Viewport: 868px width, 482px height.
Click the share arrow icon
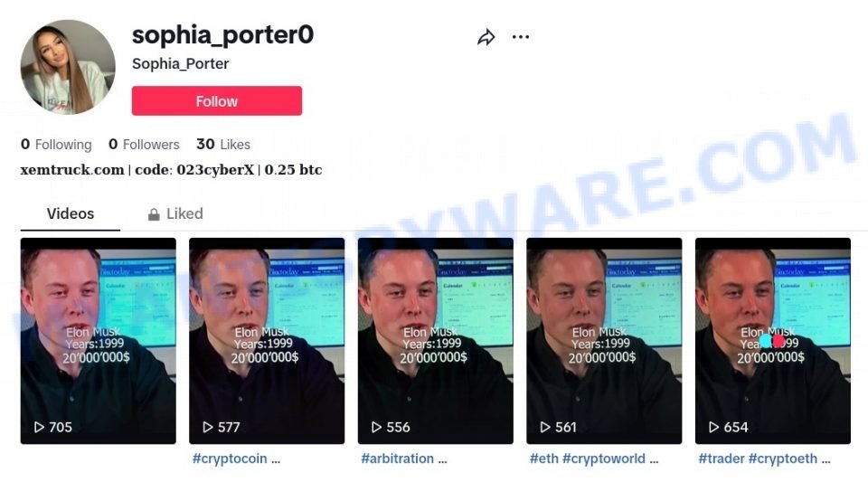pyautogui.click(x=486, y=37)
